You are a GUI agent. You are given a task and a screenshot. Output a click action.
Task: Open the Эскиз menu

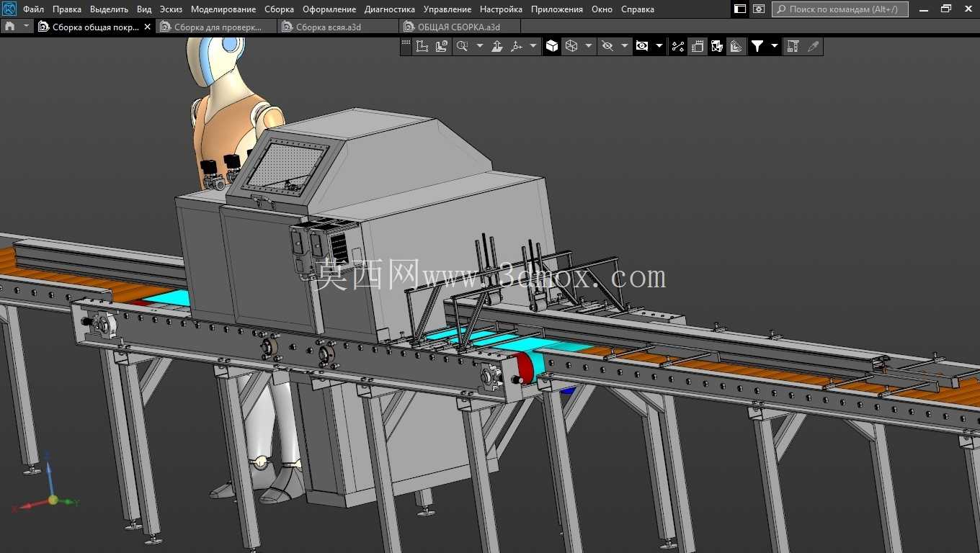[171, 9]
